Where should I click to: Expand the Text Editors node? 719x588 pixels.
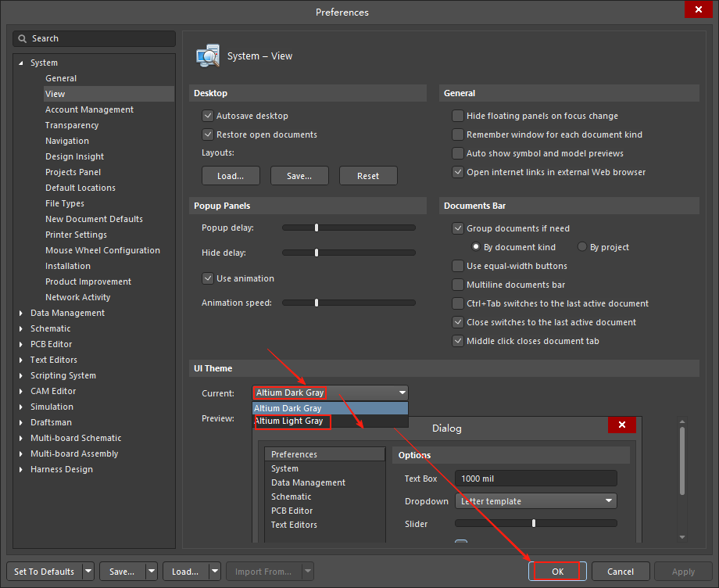coord(20,360)
